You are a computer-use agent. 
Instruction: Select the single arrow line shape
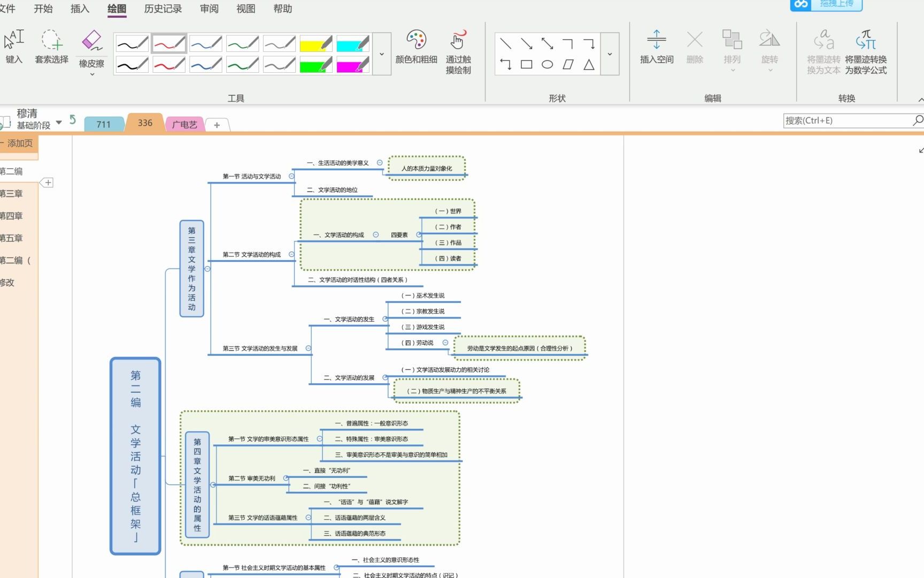pyautogui.click(x=526, y=43)
